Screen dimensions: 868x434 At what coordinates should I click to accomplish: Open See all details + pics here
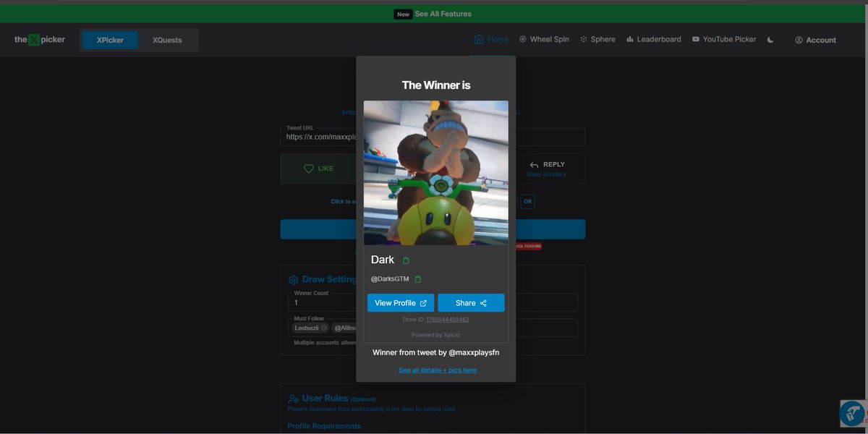click(438, 370)
